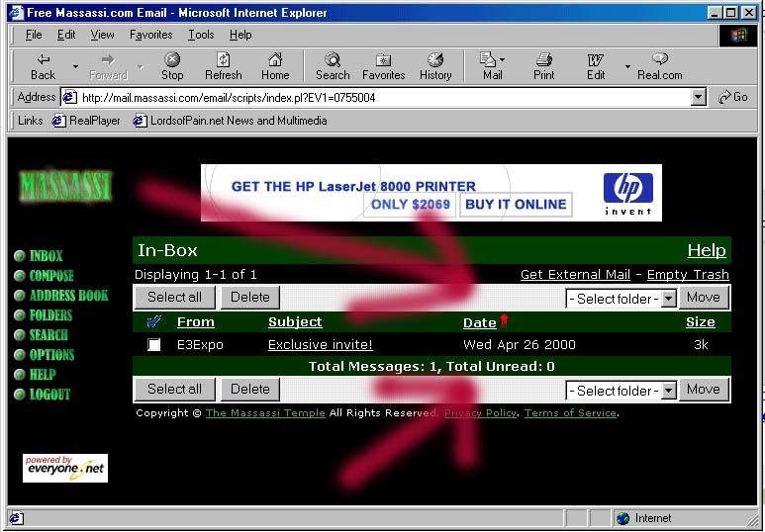This screenshot has width=765, height=532.
Task: Open the RealPlayer link in Links bar
Action: (x=86, y=121)
